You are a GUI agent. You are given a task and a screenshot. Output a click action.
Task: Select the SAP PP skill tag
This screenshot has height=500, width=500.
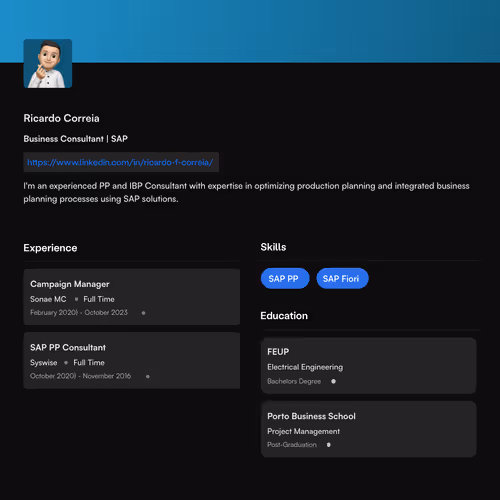[285, 278]
